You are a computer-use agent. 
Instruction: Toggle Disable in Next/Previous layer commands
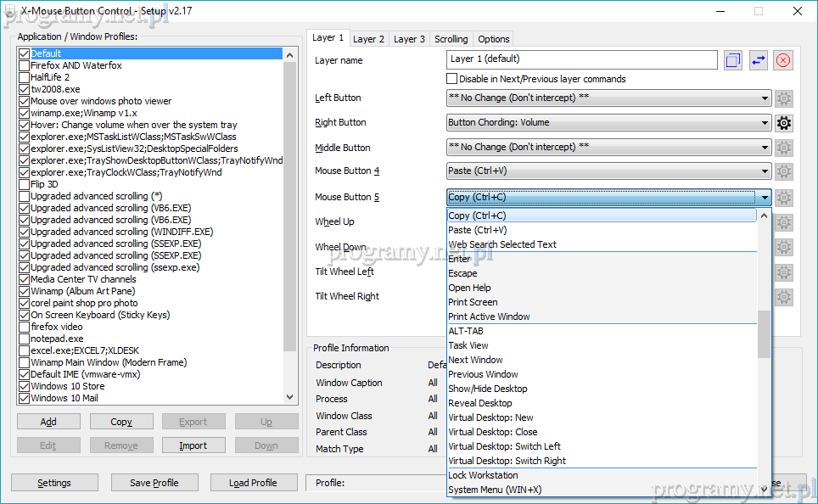452,79
